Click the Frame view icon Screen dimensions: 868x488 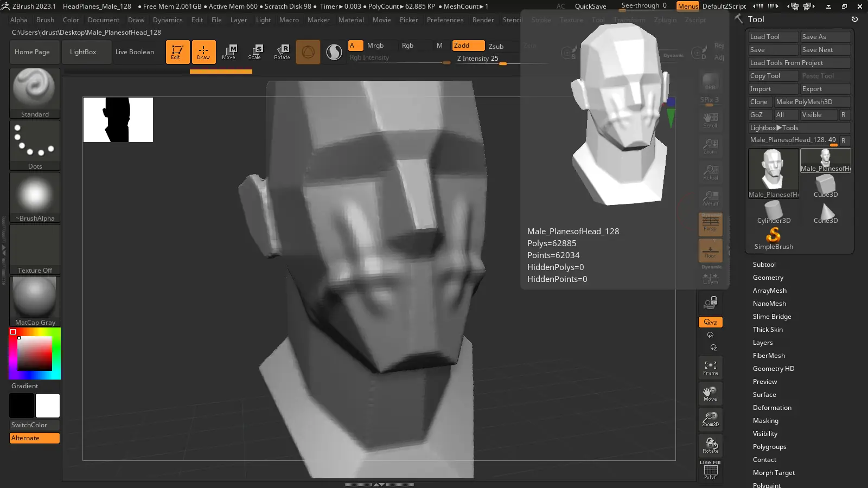[710, 368]
